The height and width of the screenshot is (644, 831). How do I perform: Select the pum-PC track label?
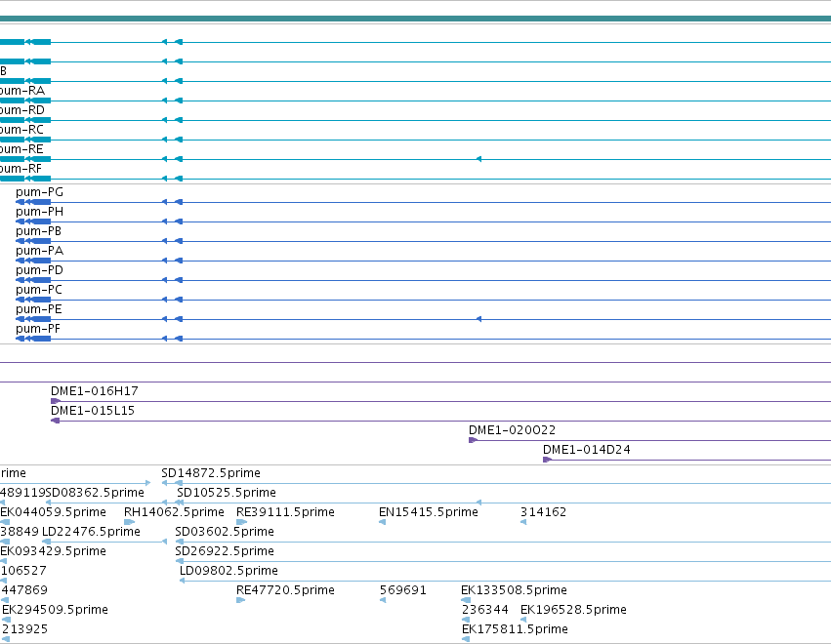coord(39,290)
